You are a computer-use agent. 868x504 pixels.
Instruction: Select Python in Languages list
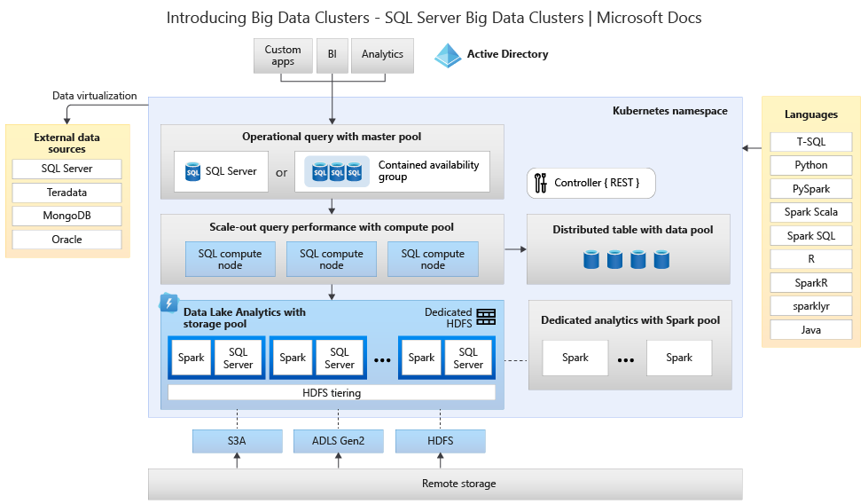pos(811,165)
